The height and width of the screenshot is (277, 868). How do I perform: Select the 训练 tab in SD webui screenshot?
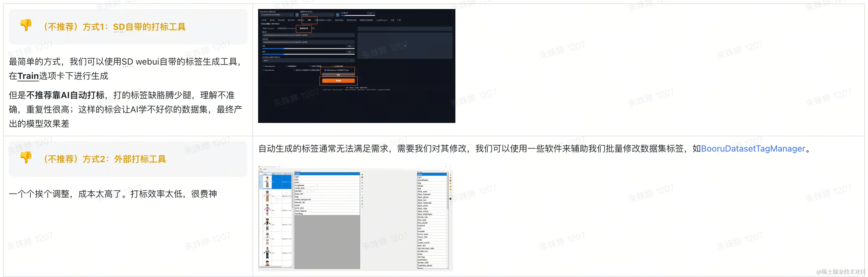[x=309, y=20]
